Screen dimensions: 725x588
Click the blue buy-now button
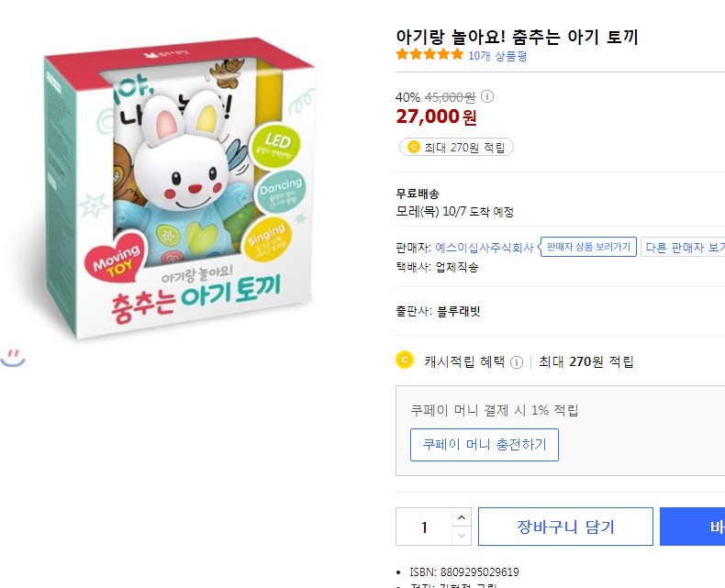click(x=694, y=527)
